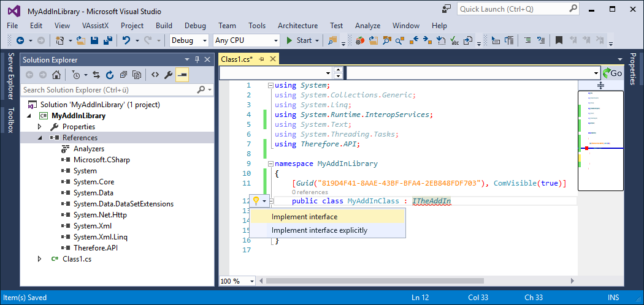Click the 0 references CodeLens link

[310, 192]
